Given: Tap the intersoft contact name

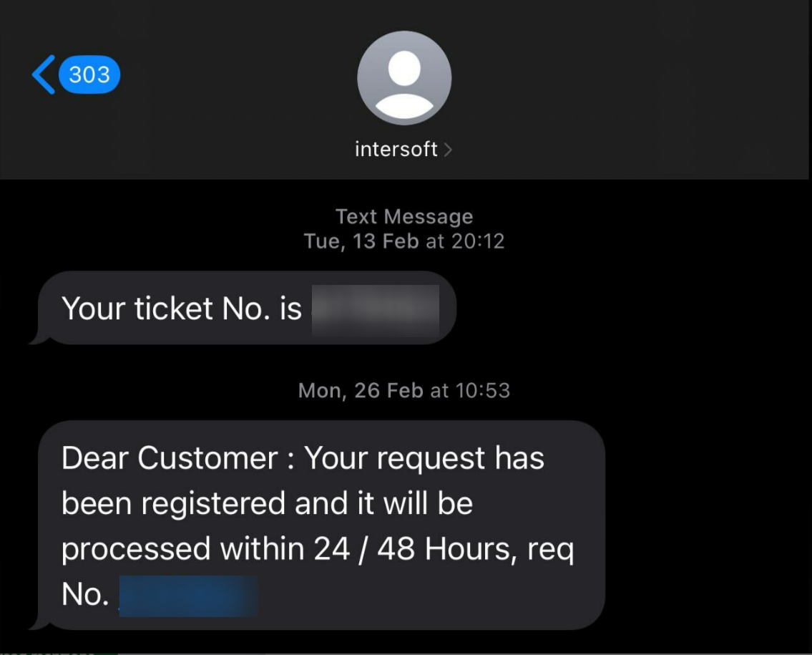Looking at the screenshot, I should (396, 149).
